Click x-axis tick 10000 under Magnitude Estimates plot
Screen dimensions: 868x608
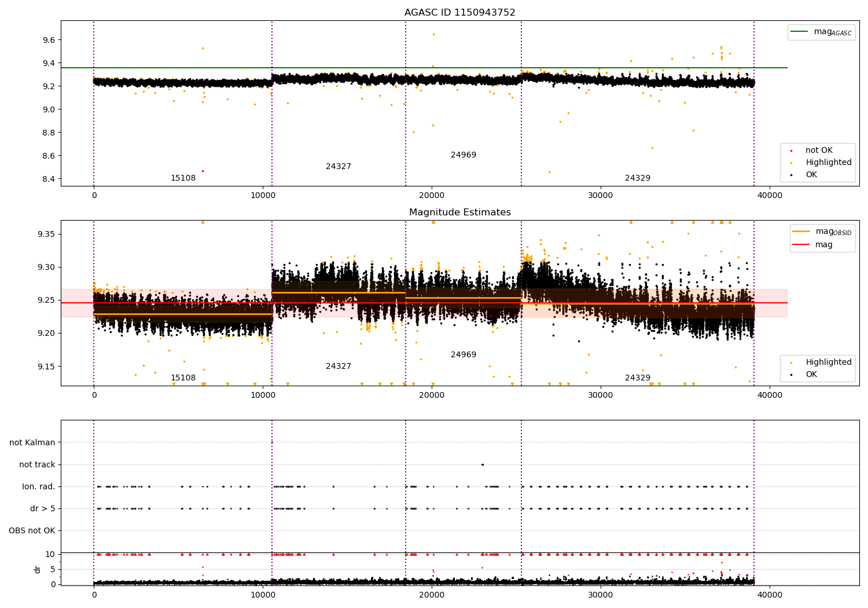click(x=263, y=395)
